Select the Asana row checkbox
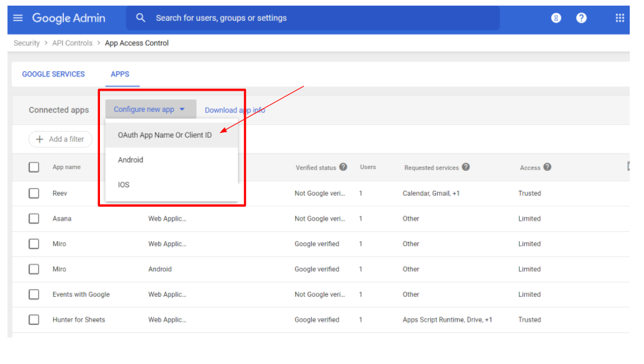 [x=34, y=219]
